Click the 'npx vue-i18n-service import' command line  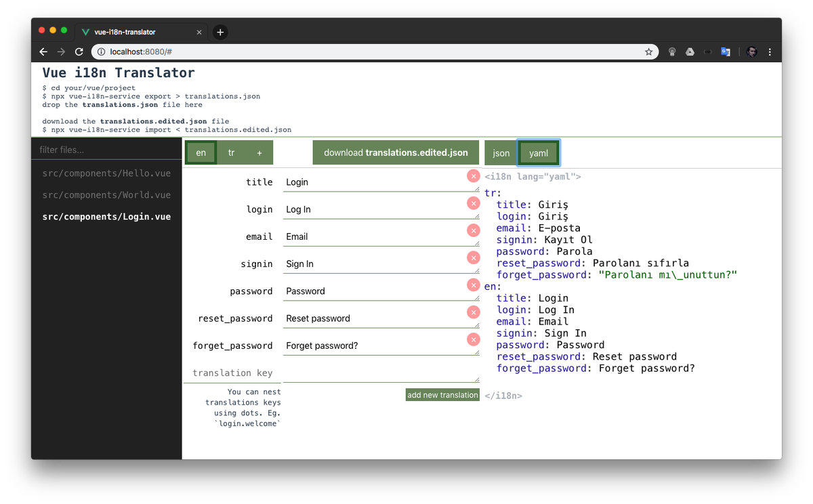(x=167, y=129)
